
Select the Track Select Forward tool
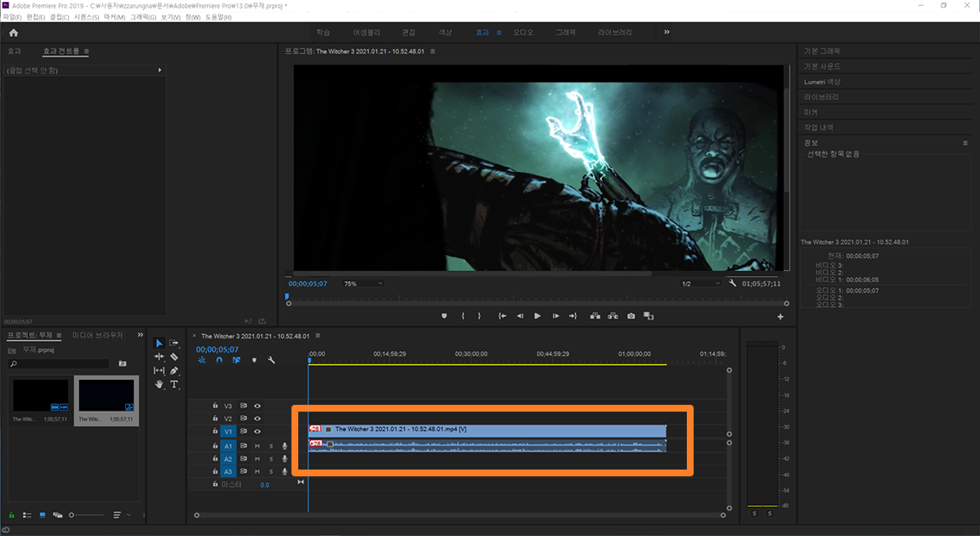point(174,343)
